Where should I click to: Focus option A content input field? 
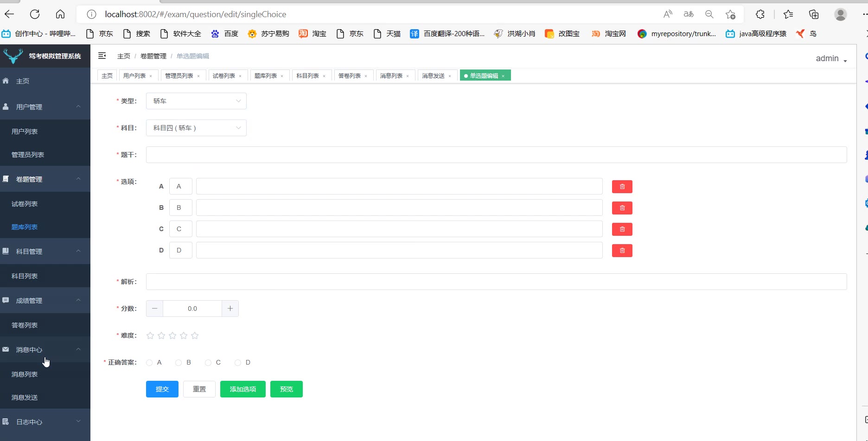(399, 186)
